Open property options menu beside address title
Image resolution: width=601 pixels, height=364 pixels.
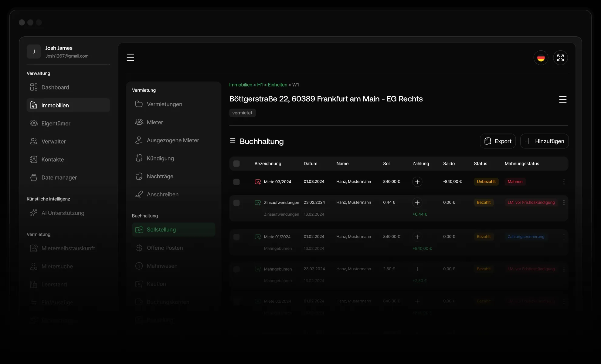[x=562, y=99]
